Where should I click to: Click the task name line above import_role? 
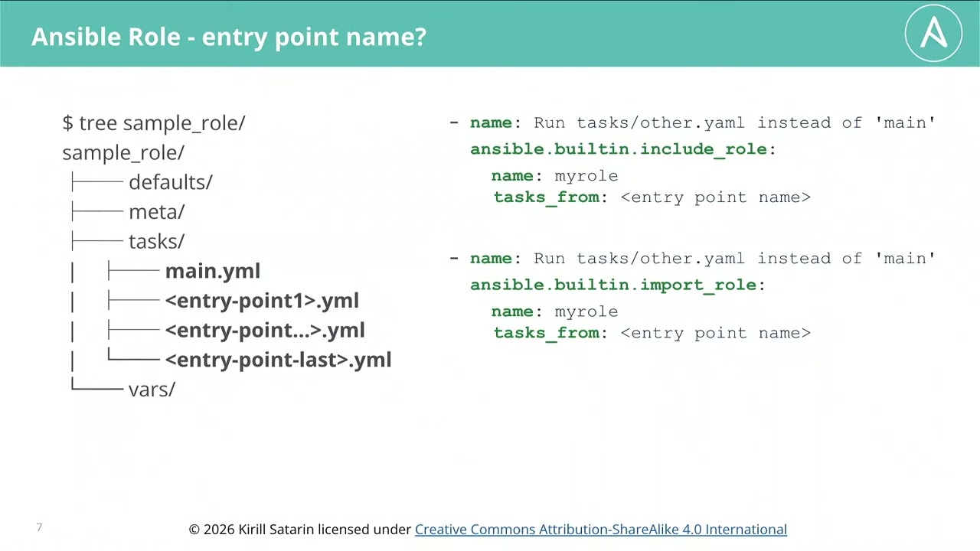coord(692,258)
